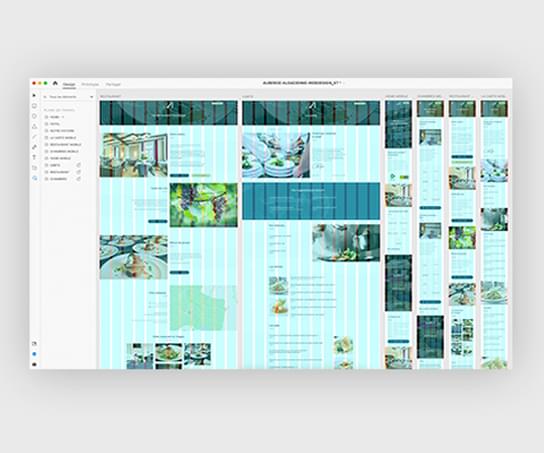
Task: Click the artboard icon beside HOTEL layer
Action: pyautogui.click(x=46, y=124)
